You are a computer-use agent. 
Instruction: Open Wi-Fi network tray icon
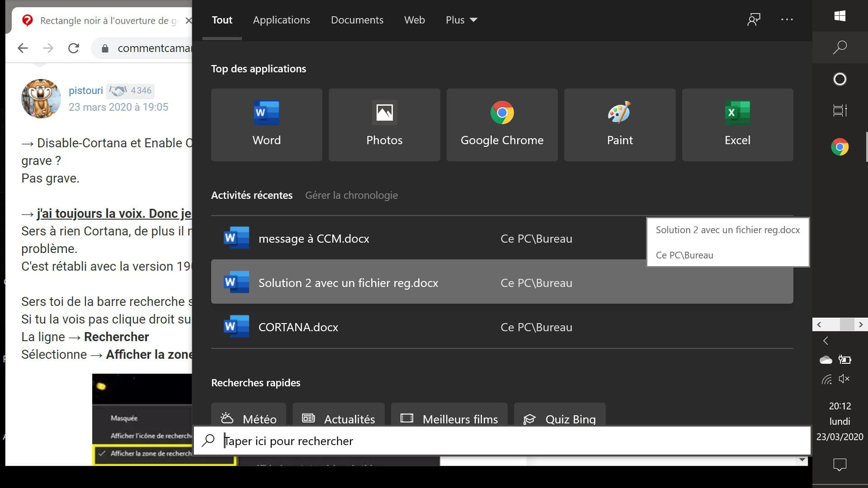tap(826, 379)
